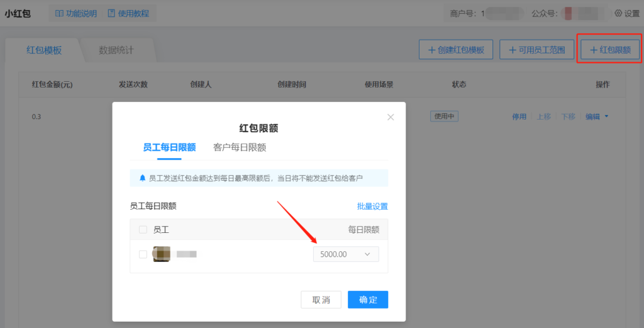Screen dimensions: 644x328
Task: Click 创建红包模板 button
Action: [x=456, y=50]
